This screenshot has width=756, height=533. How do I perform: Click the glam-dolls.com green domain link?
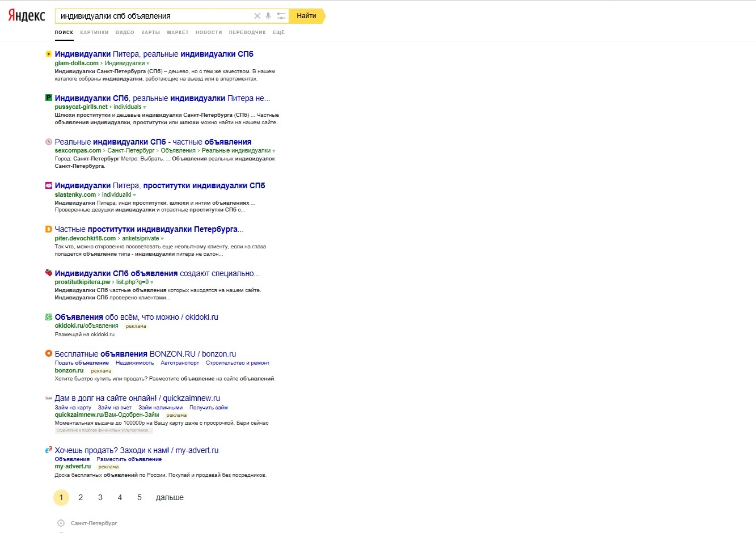click(x=77, y=64)
